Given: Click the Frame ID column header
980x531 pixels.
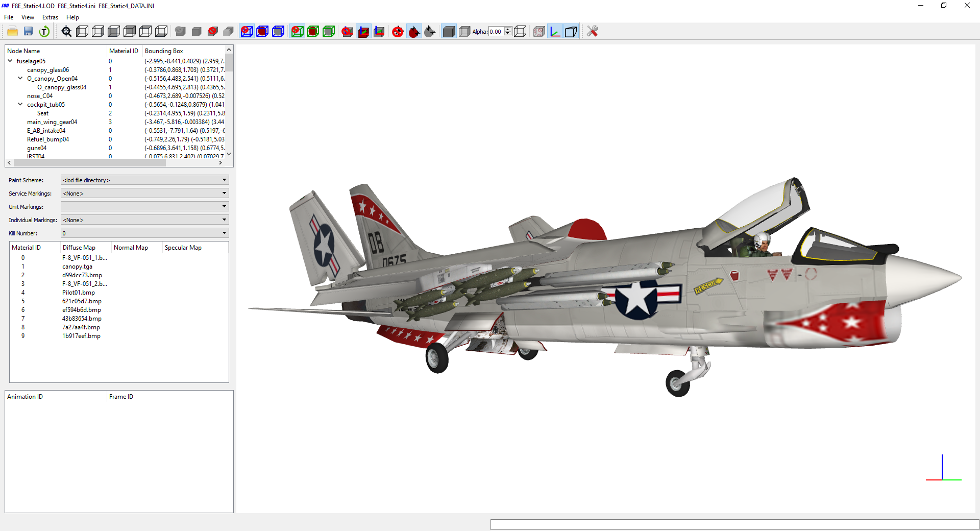Looking at the screenshot, I should (170, 397).
